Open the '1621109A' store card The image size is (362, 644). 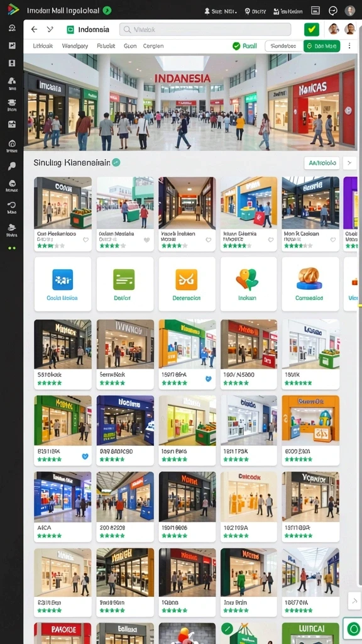coord(249,507)
